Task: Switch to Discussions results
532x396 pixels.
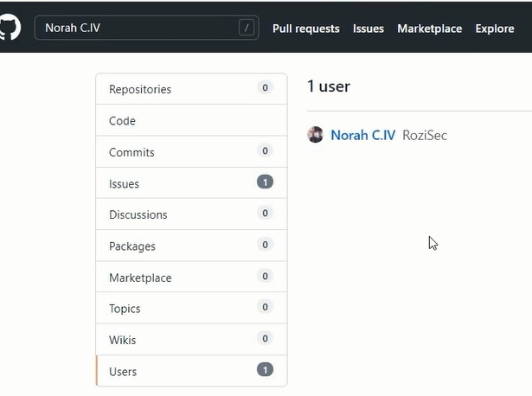Action: point(192,214)
